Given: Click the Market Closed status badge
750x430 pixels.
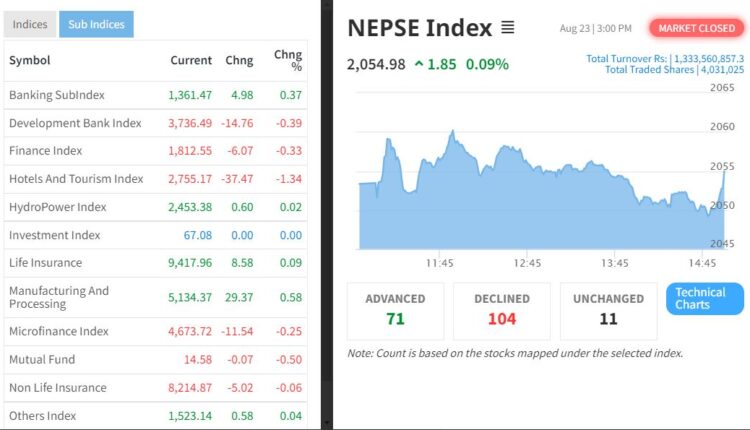Looking at the screenshot, I should (x=696, y=28).
